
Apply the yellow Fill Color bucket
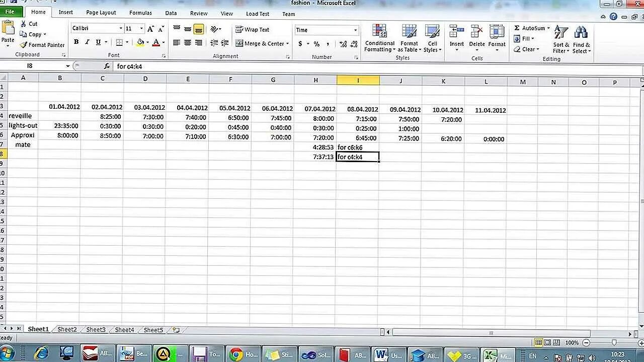click(140, 42)
